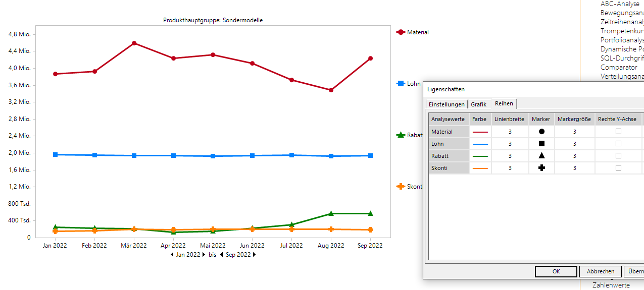Image resolution: width=644 pixels, height=290 pixels.
Task: Move end date back before Sep 2022
Action: pos(222,255)
